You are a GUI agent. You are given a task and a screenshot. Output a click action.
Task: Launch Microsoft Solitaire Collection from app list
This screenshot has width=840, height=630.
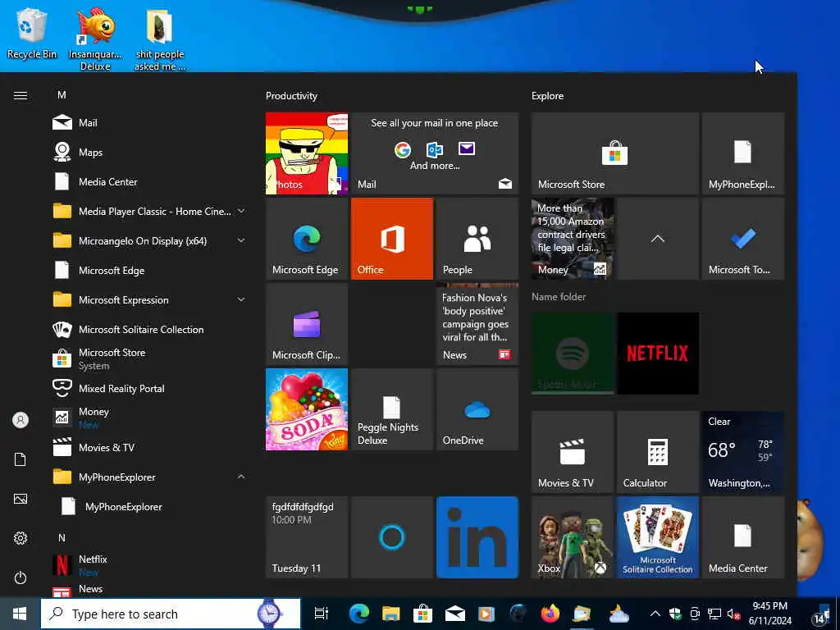pos(149,330)
